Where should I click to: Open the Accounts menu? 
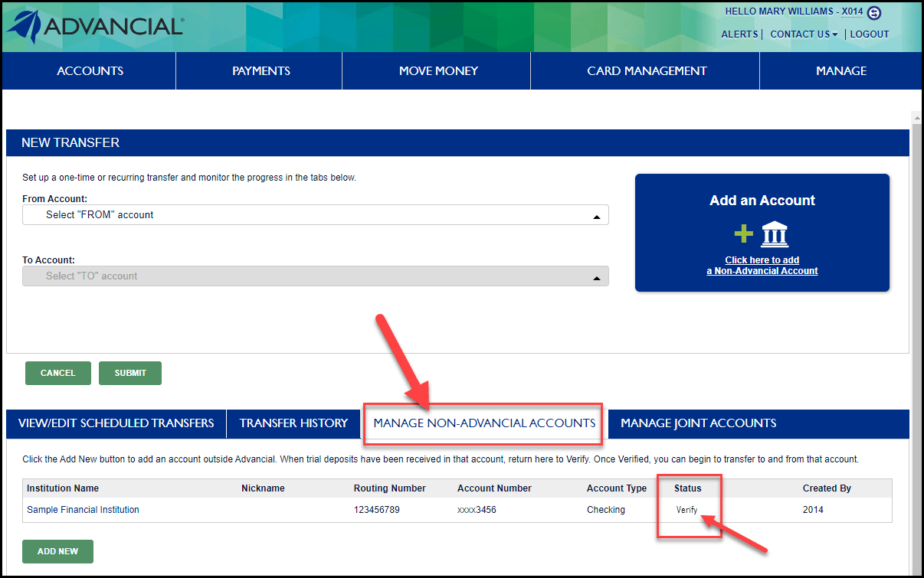pos(90,71)
